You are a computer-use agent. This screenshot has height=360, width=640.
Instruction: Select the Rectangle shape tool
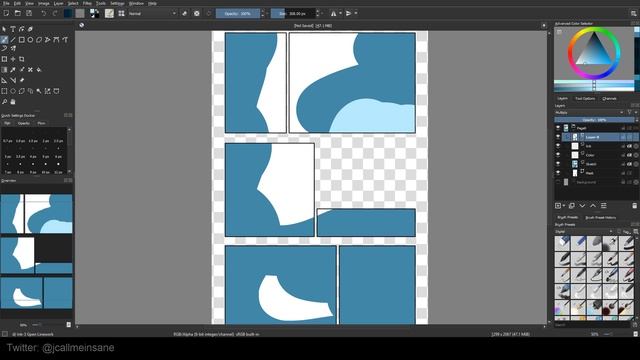tap(22, 40)
